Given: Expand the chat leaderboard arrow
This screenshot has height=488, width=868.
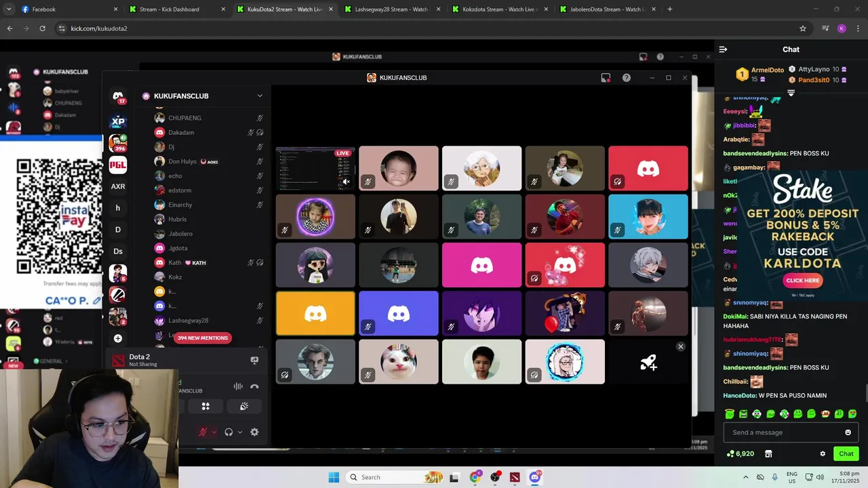Looking at the screenshot, I should click(x=791, y=93).
